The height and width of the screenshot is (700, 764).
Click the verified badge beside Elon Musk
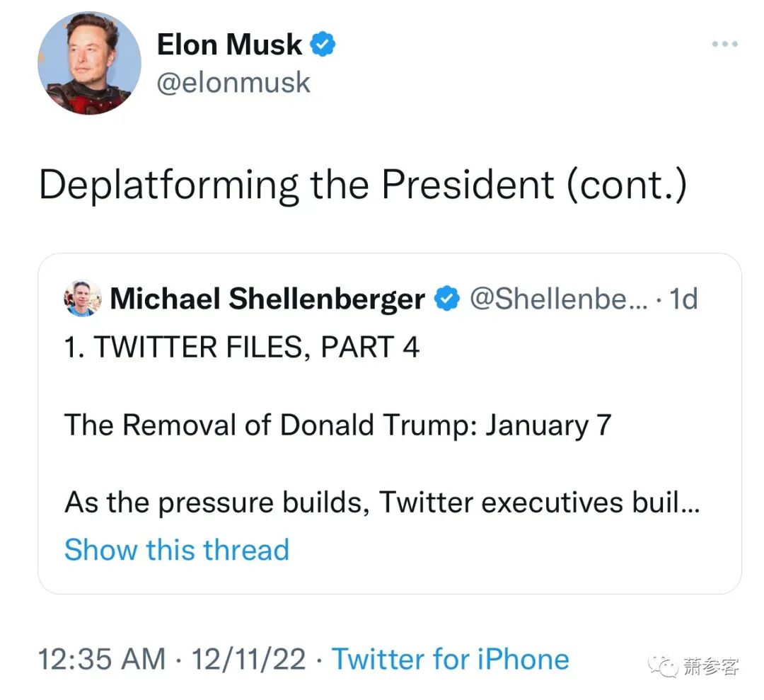(x=323, y=45)
